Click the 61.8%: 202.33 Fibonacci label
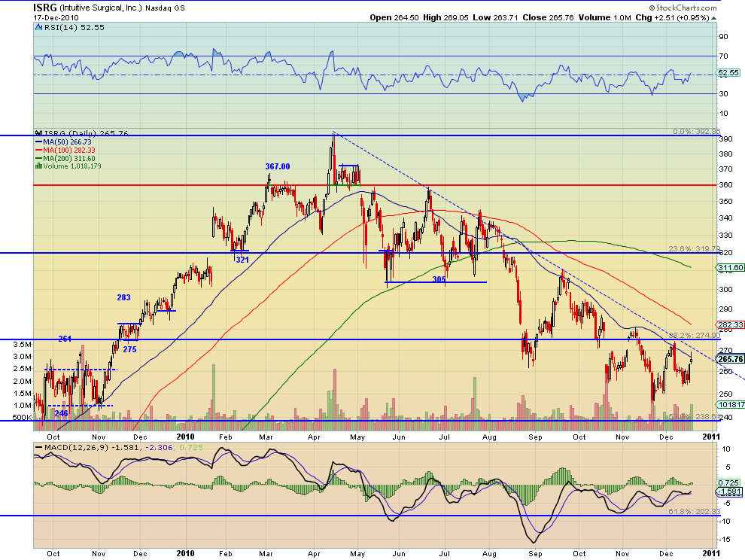 [694, 512]
